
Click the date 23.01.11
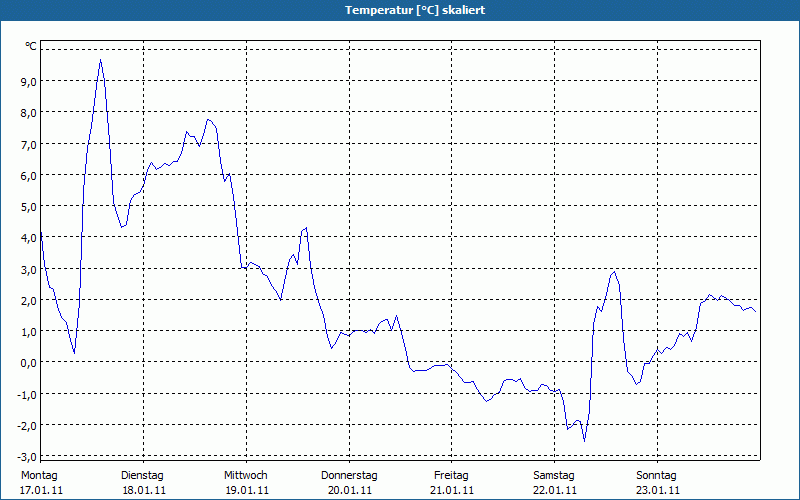click(x=658, y=490)
